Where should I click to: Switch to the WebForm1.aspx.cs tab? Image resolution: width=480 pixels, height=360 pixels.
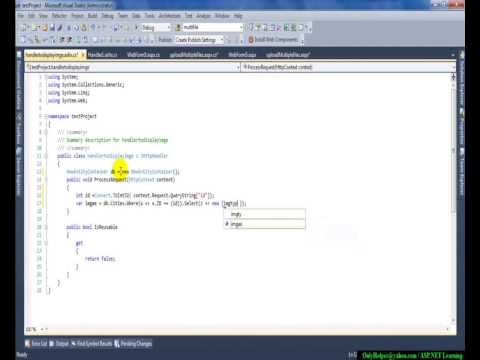tap(143, 55)
